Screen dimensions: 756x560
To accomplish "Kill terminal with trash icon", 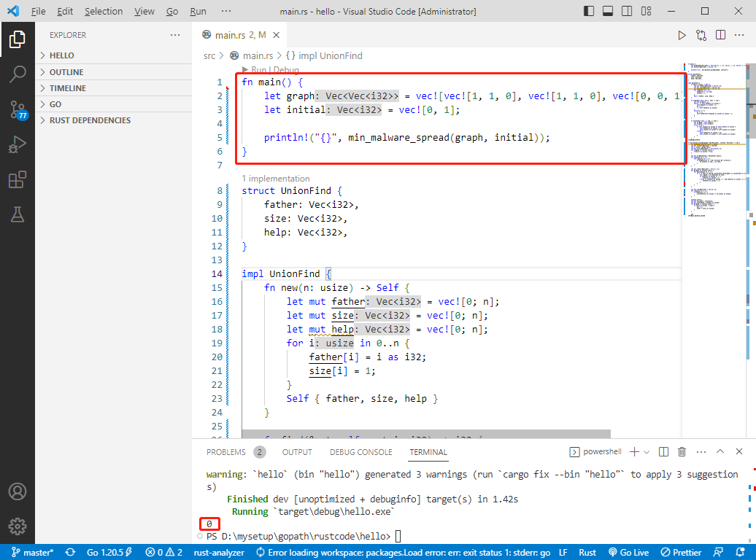I will (x=682, y=451).
